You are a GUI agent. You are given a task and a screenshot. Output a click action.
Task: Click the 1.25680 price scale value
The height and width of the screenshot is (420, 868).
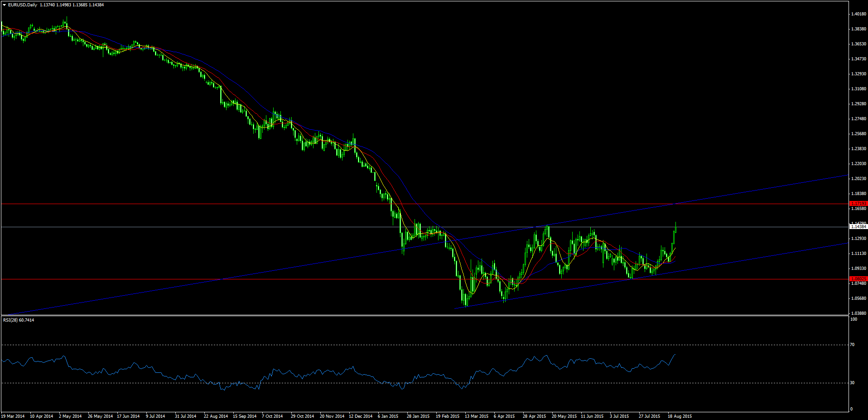859,134
